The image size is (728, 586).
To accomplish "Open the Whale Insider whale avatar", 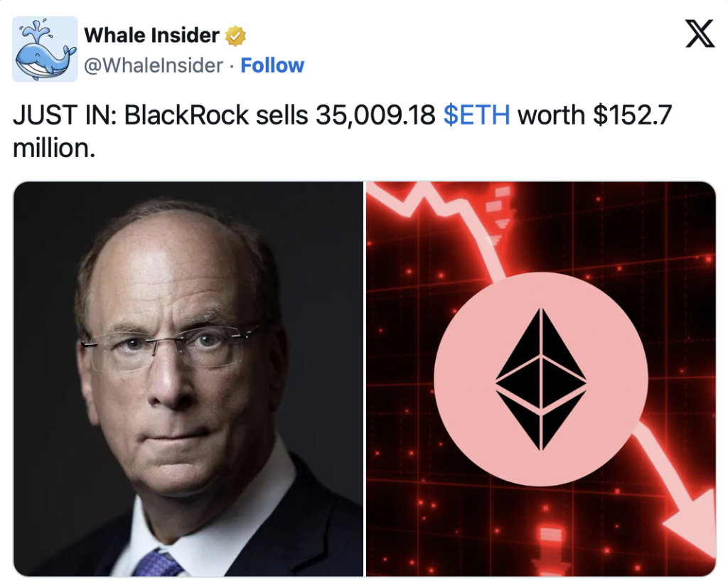I will tap(45, 49).
